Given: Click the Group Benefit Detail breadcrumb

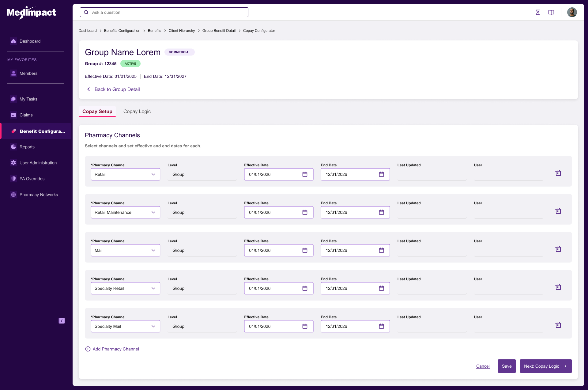Looking at the screenshot, I should click(x=219, y=31).
